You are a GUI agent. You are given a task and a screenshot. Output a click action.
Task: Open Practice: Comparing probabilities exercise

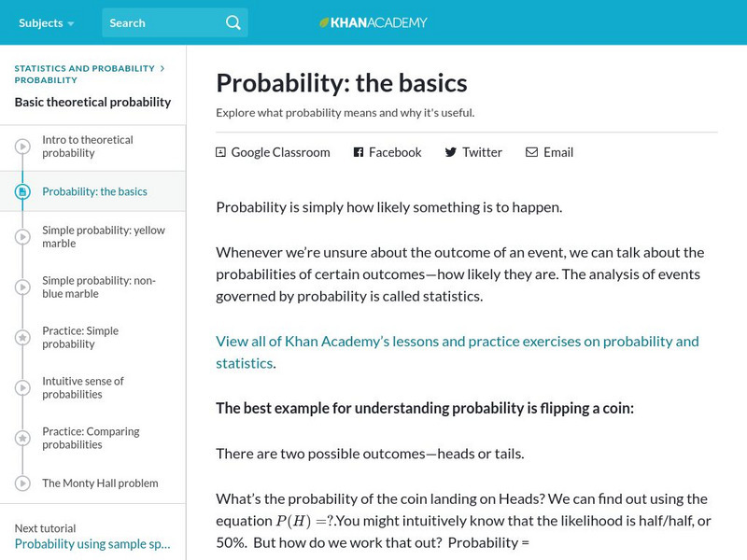point(91,438)
